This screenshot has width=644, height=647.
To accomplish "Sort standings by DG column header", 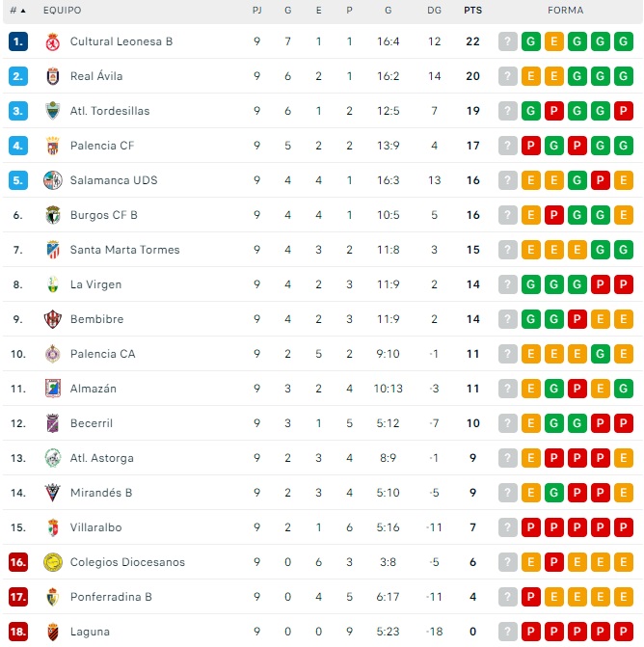I will point(434,11).
